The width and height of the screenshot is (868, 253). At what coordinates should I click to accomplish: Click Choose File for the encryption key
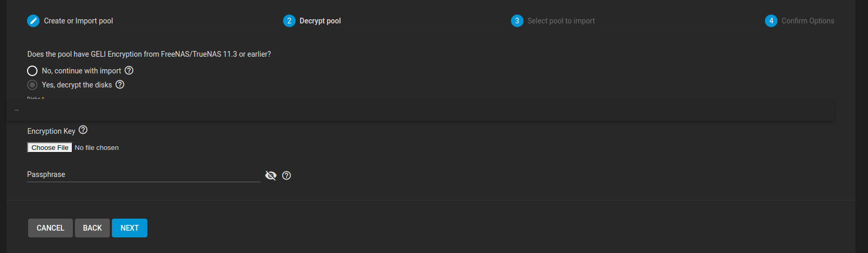[49, 147]
